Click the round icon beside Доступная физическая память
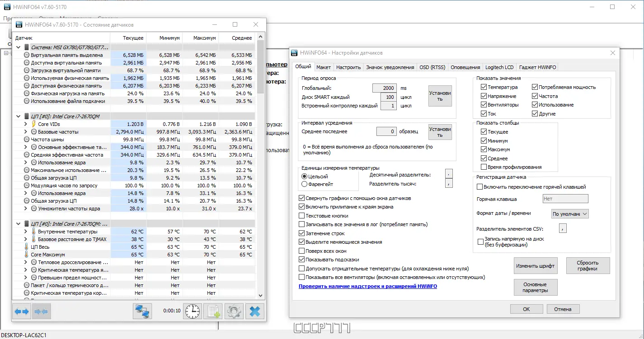Screen dimensions: 644x339 (27, 86)
